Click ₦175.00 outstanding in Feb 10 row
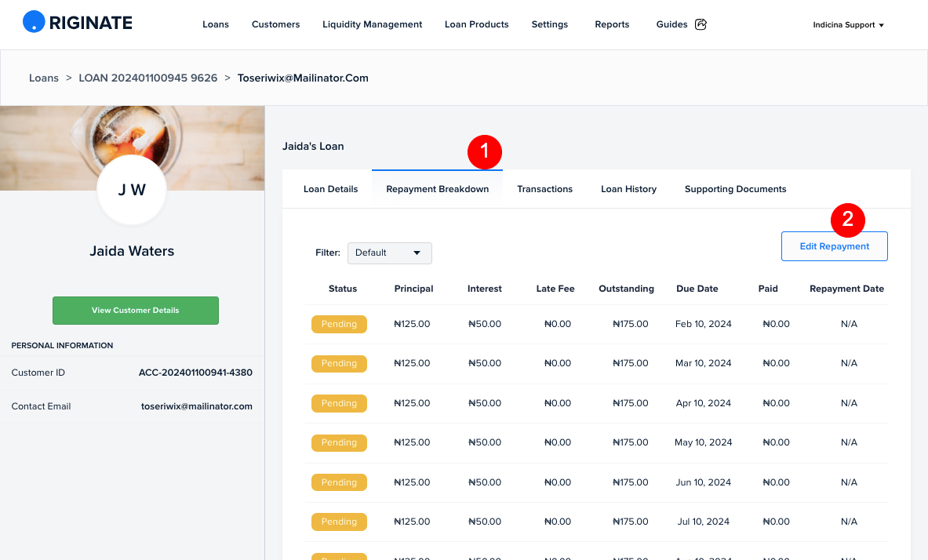This screenshot has height=560, width=928. click(631, 324)
